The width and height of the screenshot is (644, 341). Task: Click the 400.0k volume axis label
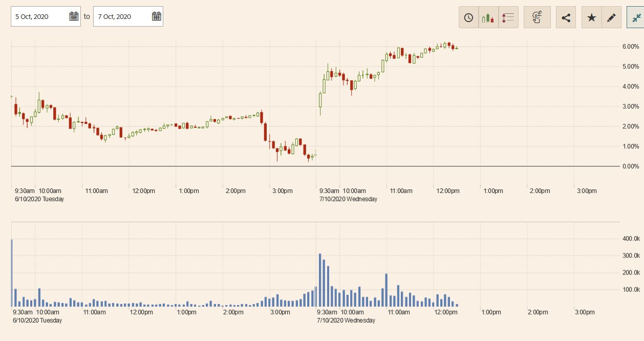[630, 239]
